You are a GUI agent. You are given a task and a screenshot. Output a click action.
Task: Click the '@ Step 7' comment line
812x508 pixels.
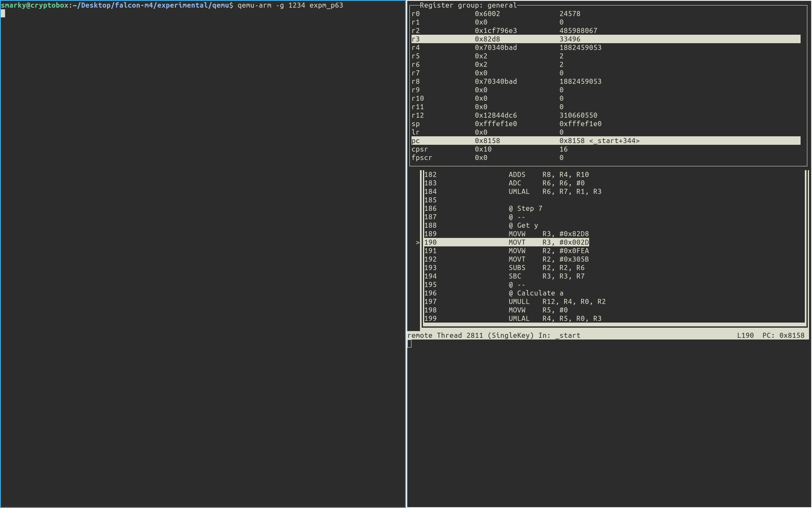tap(525, 208)
